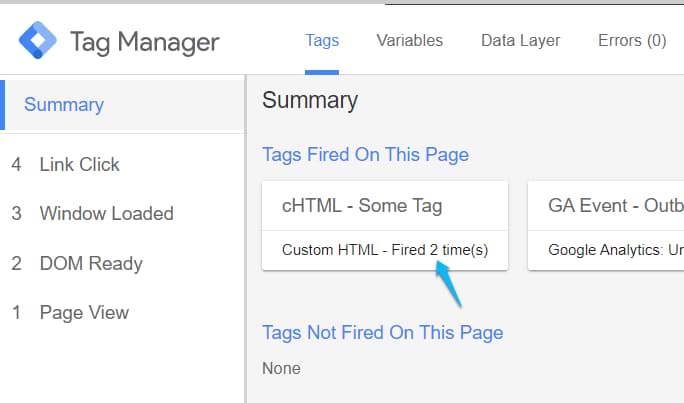Viewport: 684px width, 403px height.
Task: Switch to the Tags tab
Action: point(322,41)
